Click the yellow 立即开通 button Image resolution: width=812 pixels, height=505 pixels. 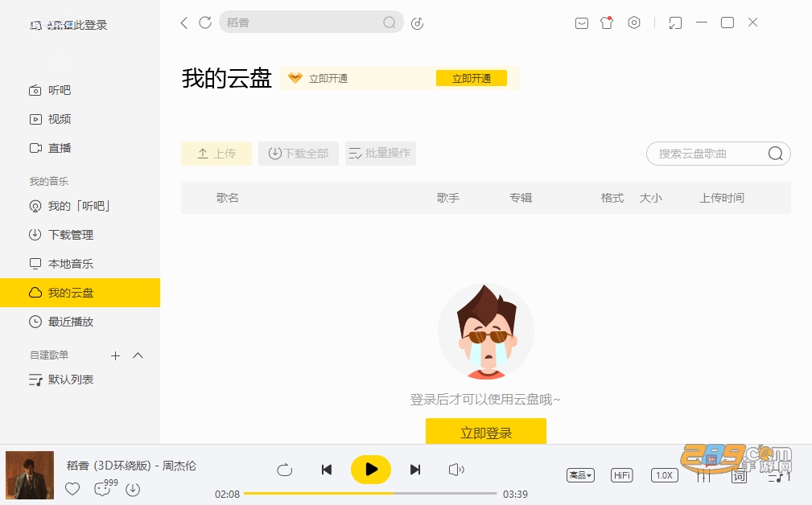tap(472, 79)
